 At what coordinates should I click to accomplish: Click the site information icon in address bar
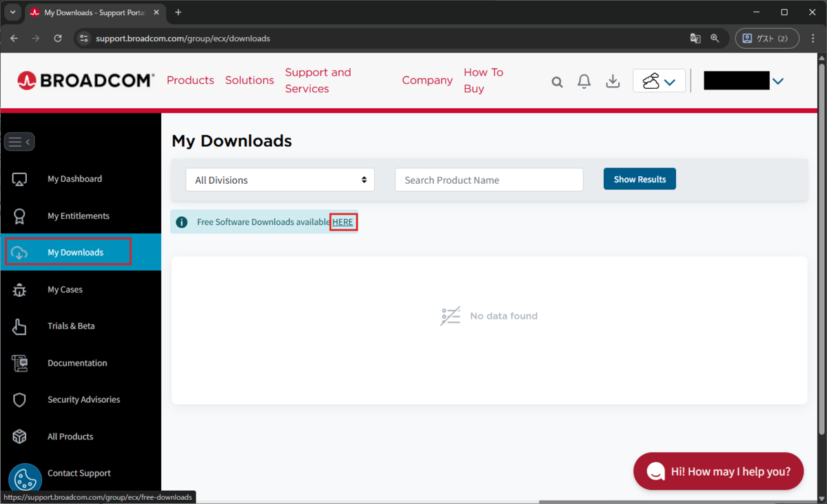(84, 39)
